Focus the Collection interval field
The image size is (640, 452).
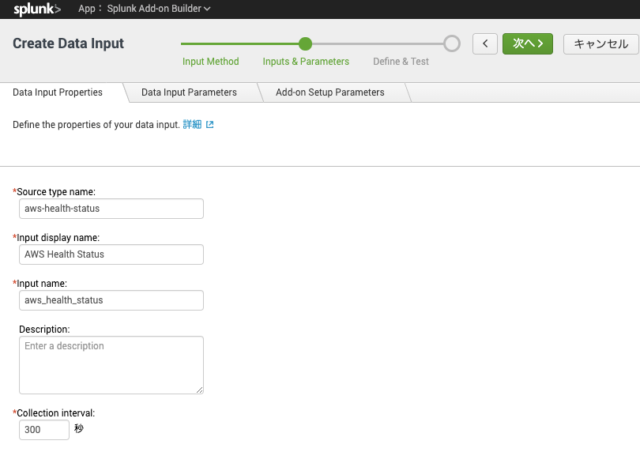point(44,430)
